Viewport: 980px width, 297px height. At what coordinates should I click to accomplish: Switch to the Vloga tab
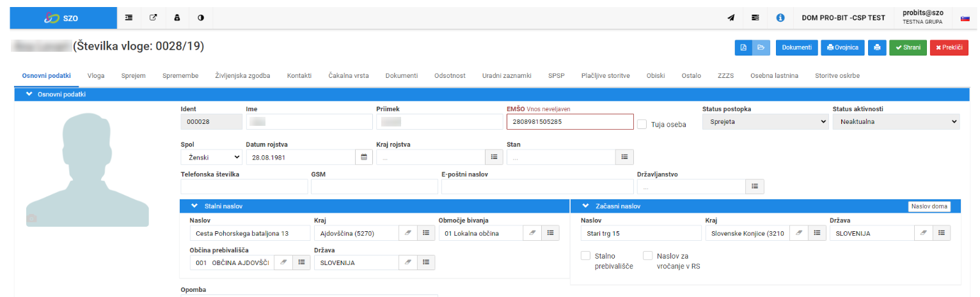[x=96, y=75]
